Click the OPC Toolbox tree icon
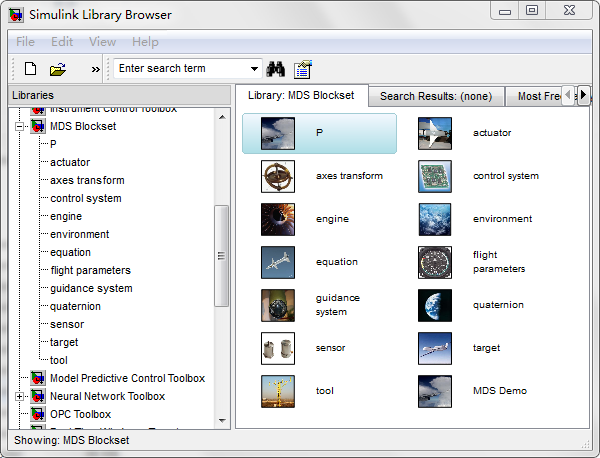 [x=38, y=414]
